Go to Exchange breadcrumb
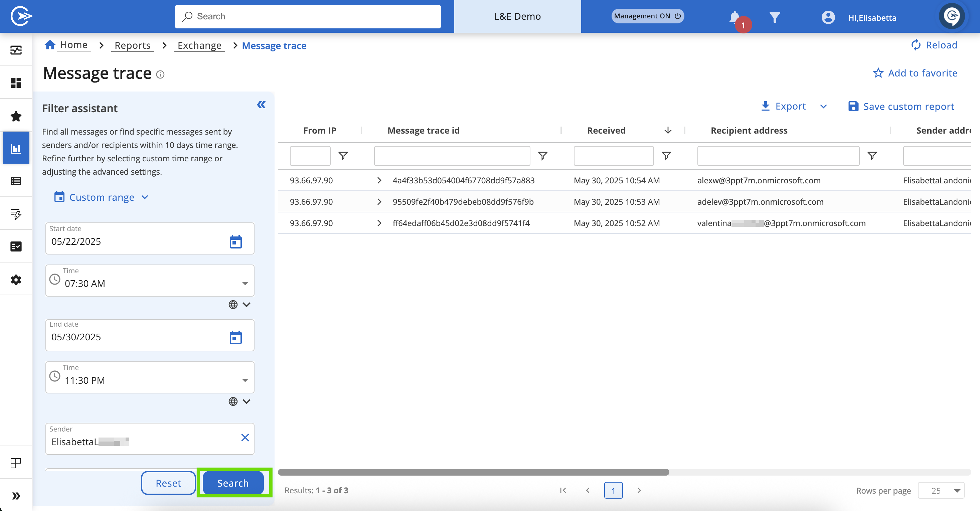Image resolution: width=980 pixels, height=511 pixels. point(199,45)
